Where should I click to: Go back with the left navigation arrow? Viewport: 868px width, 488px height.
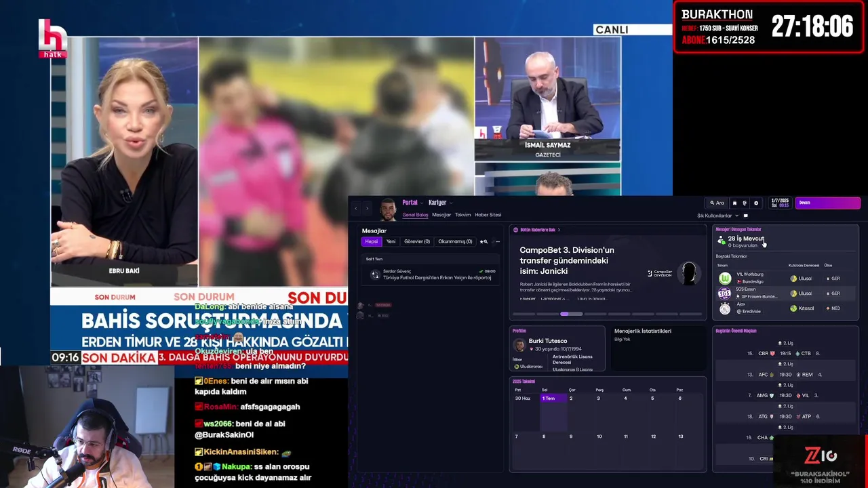(356, 208)
